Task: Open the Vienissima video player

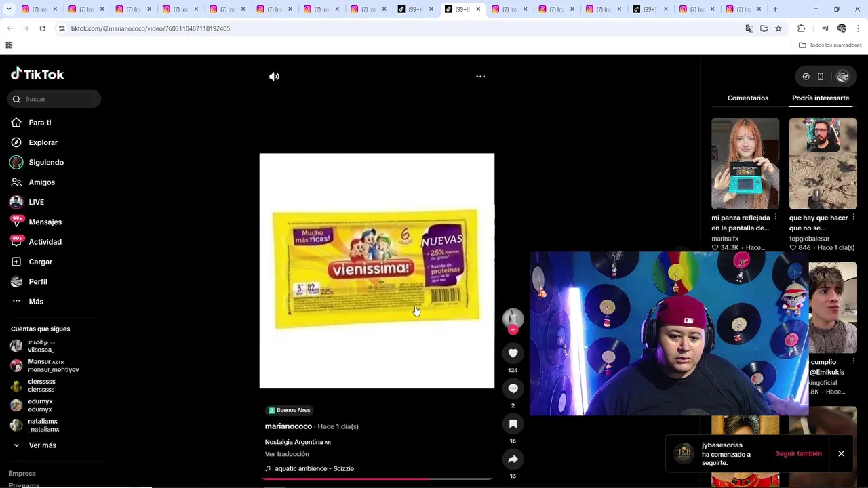Action: tap(377, 271)
